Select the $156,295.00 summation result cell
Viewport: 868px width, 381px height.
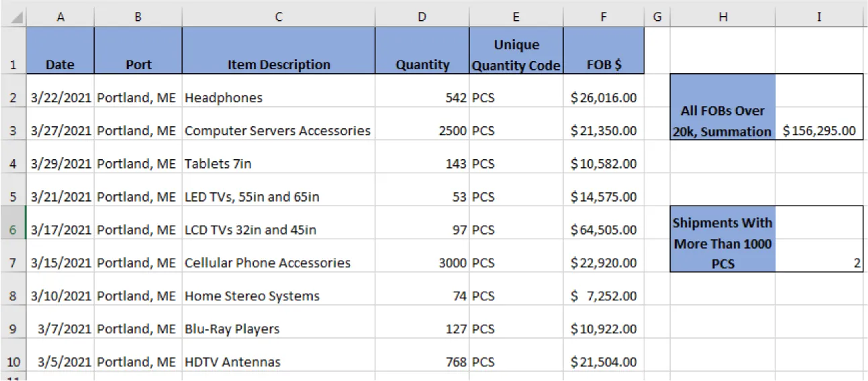point(819,130)
